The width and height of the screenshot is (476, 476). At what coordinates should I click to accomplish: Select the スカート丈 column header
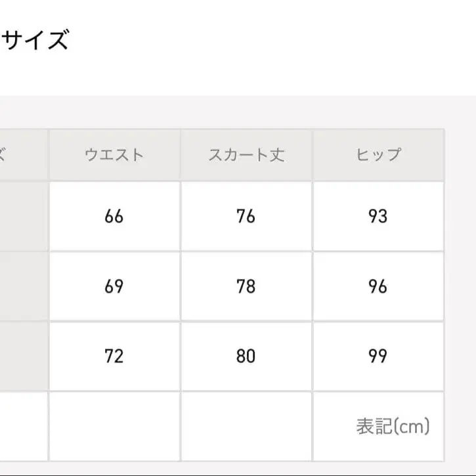pyautogui.click(x=246, y=155)
